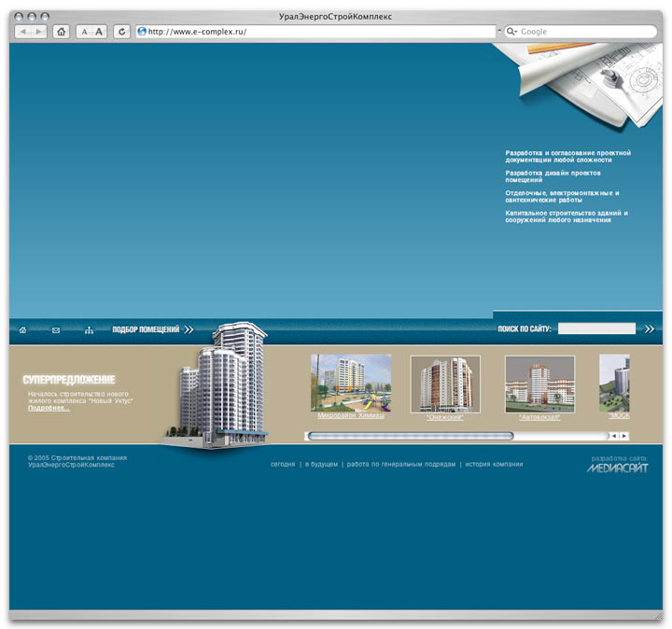Open the sitemap icon in nav bar
Screen dimensions: 672x629
tap(90, 329)
